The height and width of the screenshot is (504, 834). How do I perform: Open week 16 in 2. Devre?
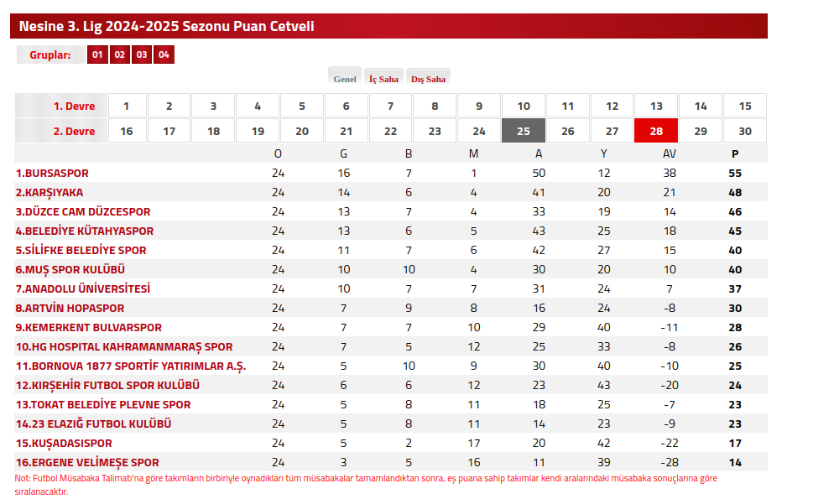click(x=126, y=132)
